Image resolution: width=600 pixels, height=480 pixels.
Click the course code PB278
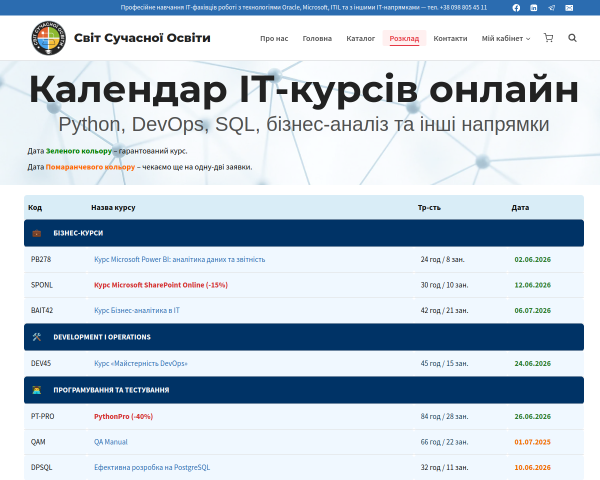(x=41, y=260)
